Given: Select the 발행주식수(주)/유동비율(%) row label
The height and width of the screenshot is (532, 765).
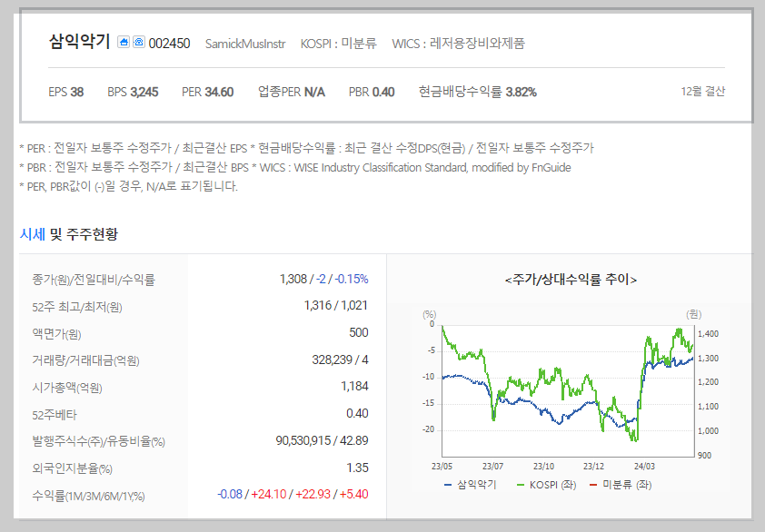Looking at the screenshot, I should tap(98, 442).
